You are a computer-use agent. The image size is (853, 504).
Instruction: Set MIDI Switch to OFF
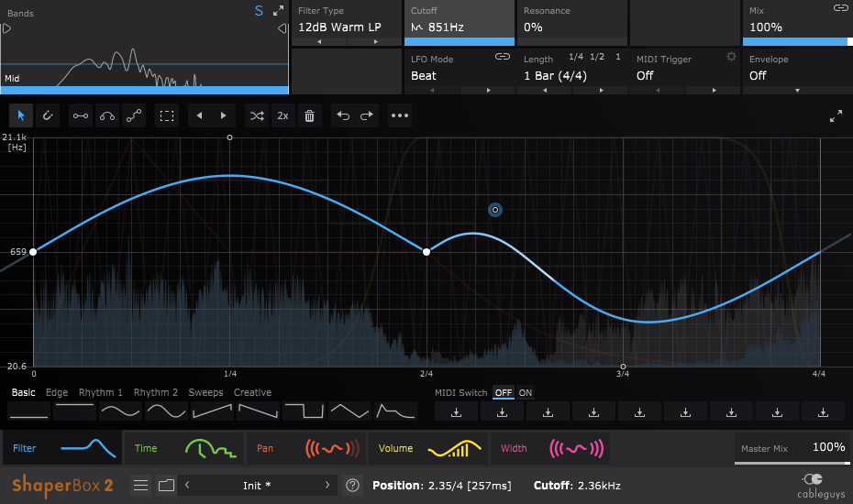(504, 393)
